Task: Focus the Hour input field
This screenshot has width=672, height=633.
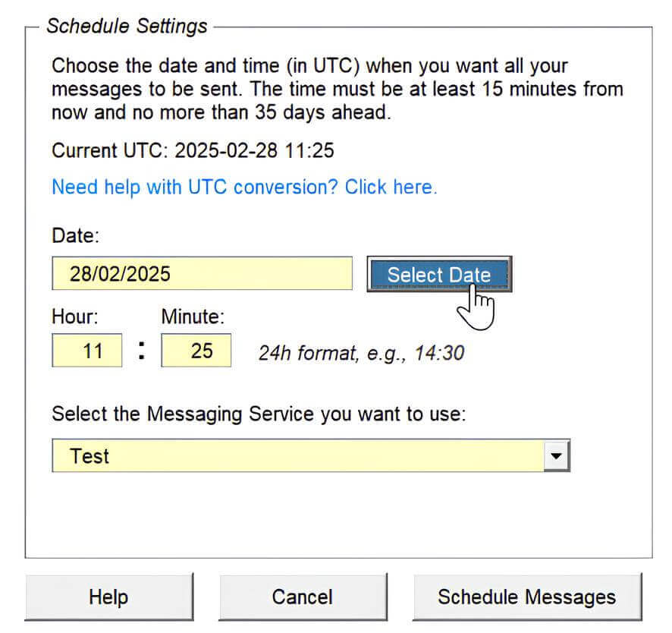Action: pos(87,351)
